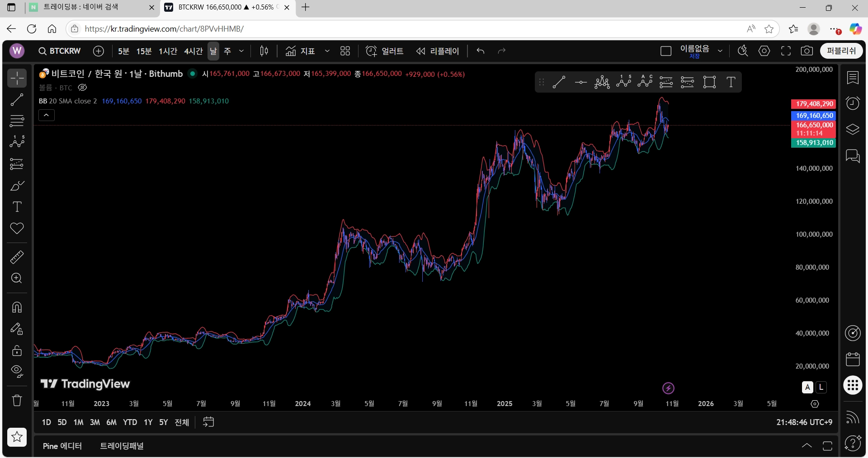Expand the timeframe interval dropdown arrow
This screenshot has width=868, height=458.
click(x=241, y=51)
